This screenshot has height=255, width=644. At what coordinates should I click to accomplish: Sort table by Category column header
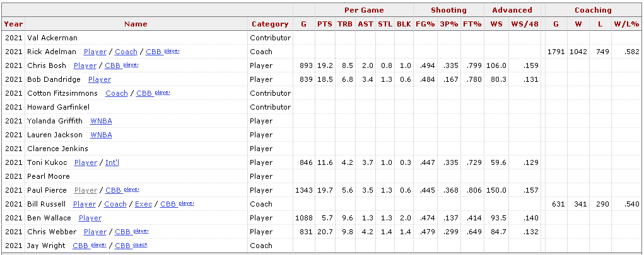point(270,24)
